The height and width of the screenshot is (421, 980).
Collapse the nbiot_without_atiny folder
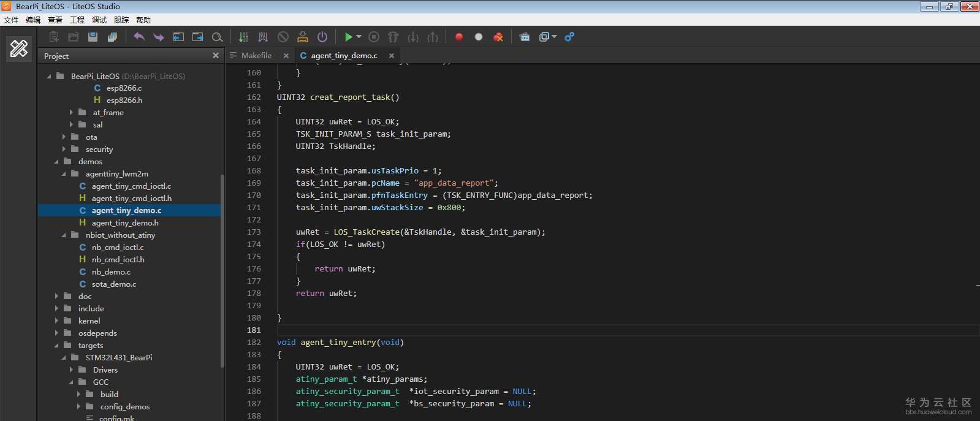(x=64, y=235)
